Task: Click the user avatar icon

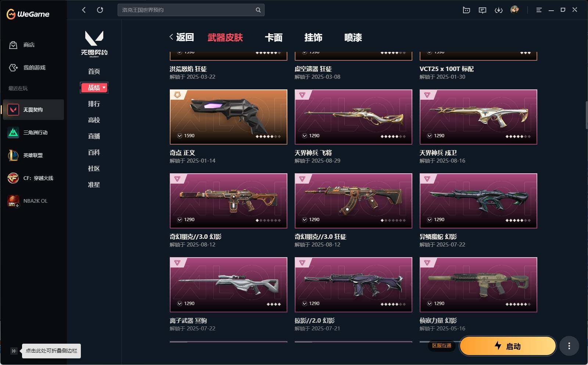Action: (514, 10)
